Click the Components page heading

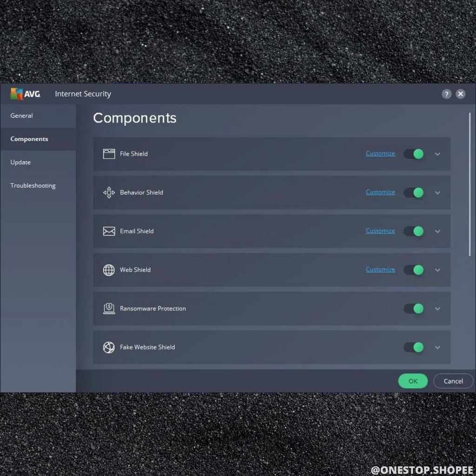pyautogui.click(x=135, y=118)
